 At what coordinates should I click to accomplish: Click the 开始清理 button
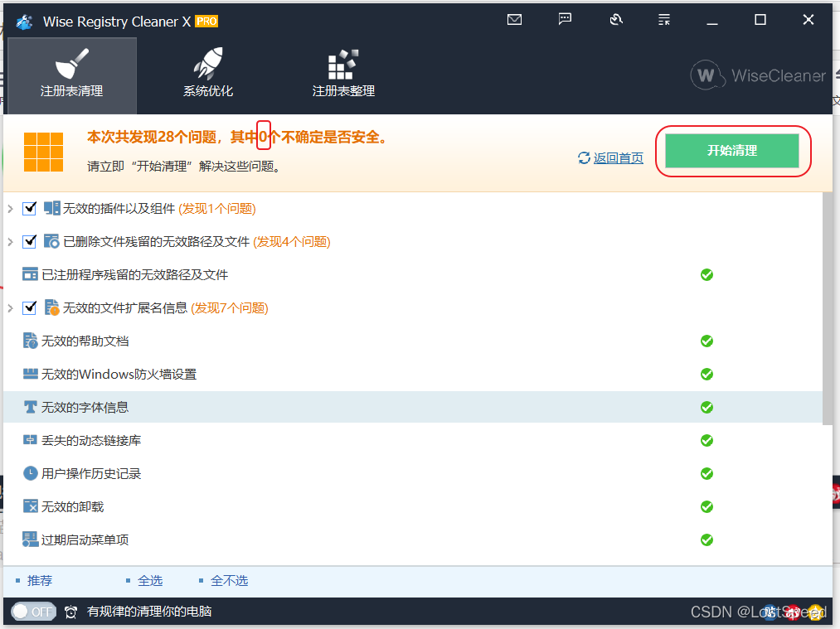click(x=731, y=151)
